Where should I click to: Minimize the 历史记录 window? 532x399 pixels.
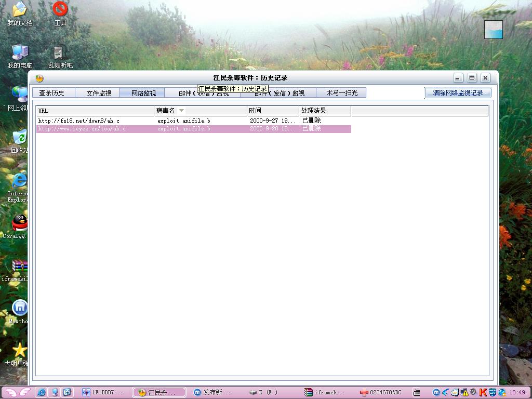[x=458, y=78]
